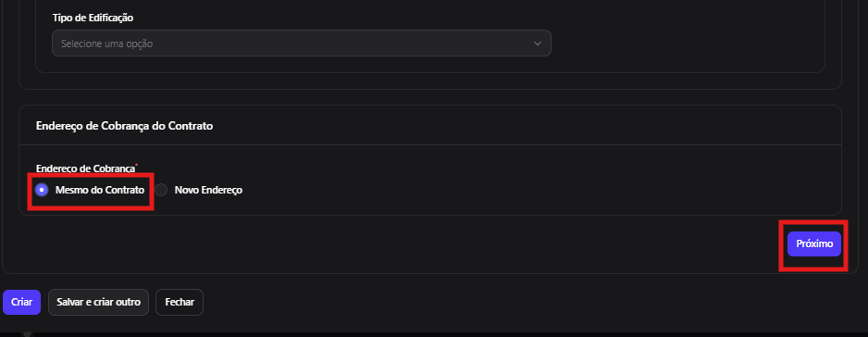Viewport: 868px width, 337px height.
Task: Go to next step with Próximo
Action: 813,243
